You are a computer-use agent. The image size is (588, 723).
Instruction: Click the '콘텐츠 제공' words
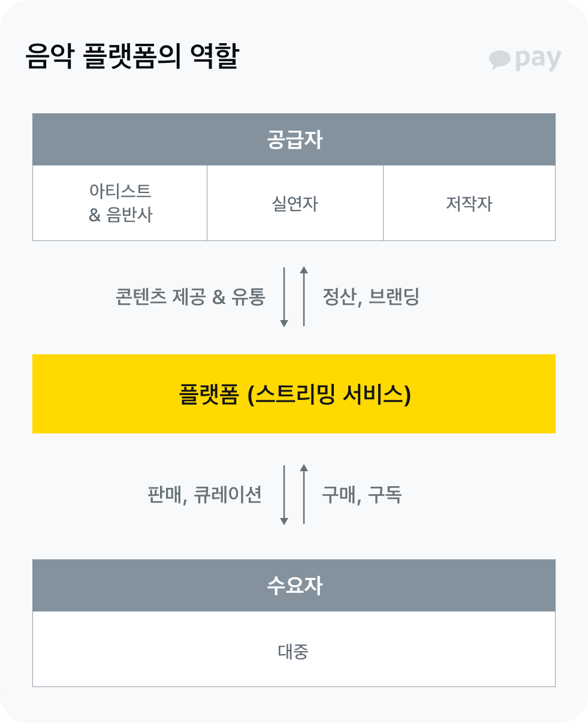161,297
